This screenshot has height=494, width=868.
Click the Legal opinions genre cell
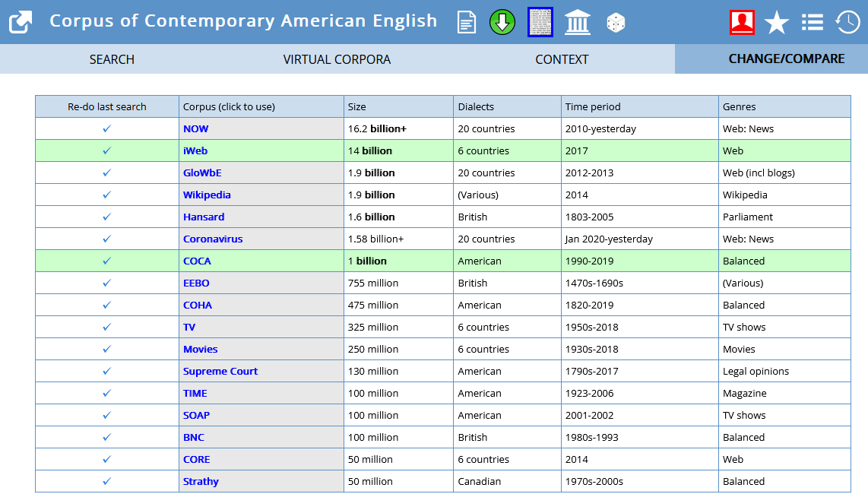[784, 372]
